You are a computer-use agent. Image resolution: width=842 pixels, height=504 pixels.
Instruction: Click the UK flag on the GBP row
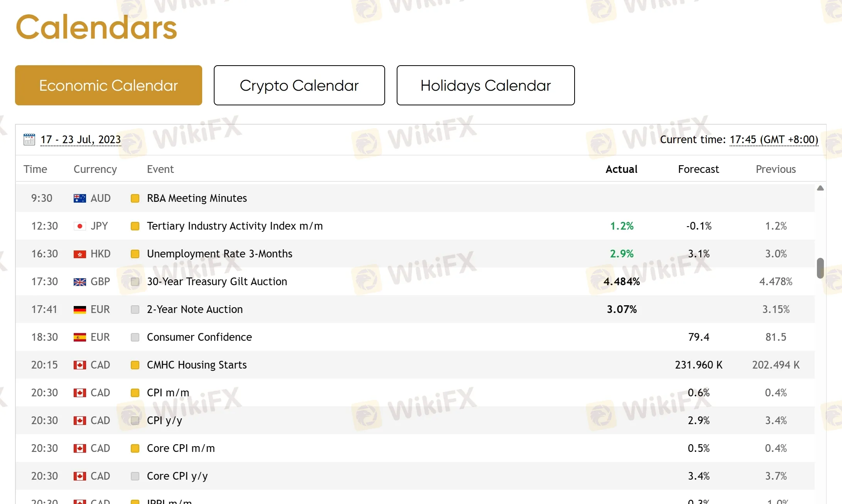point(79,281)
